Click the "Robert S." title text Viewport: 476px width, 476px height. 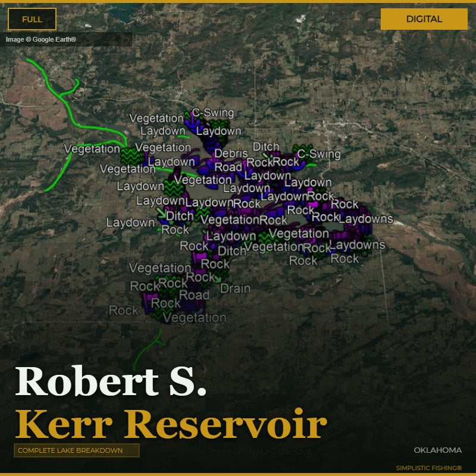(x=111, y=381)
